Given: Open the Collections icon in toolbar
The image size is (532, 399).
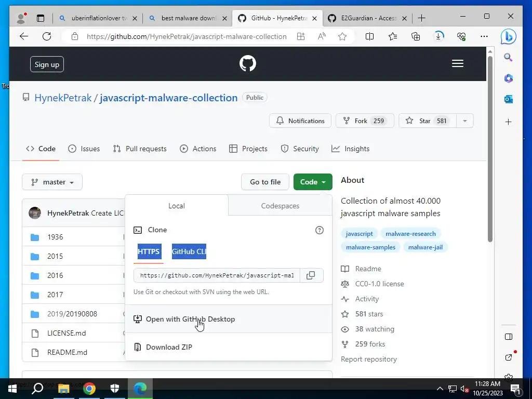Looking at the screenshot, I should tap(416, 36).
